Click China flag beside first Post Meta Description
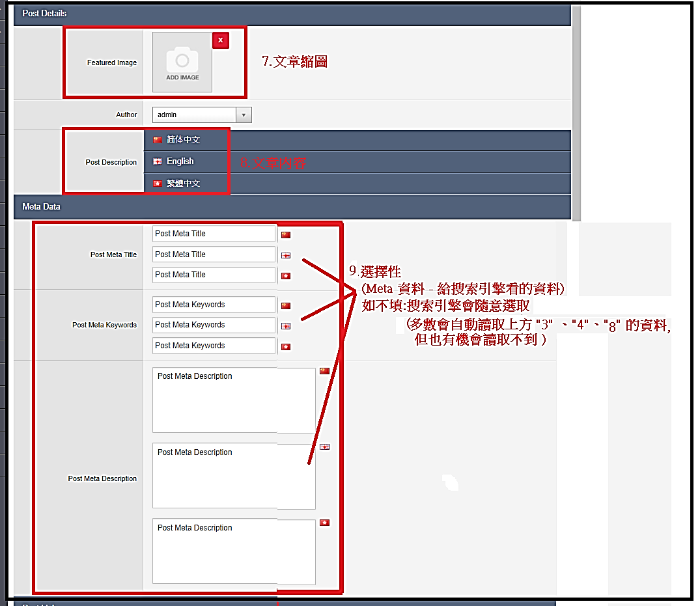 324,371
